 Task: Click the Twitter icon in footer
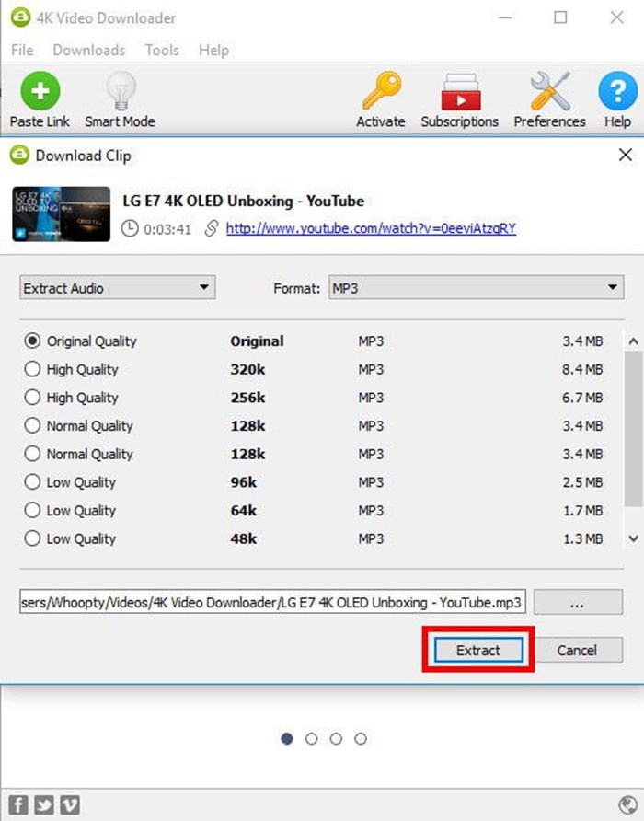pos(44,804)
